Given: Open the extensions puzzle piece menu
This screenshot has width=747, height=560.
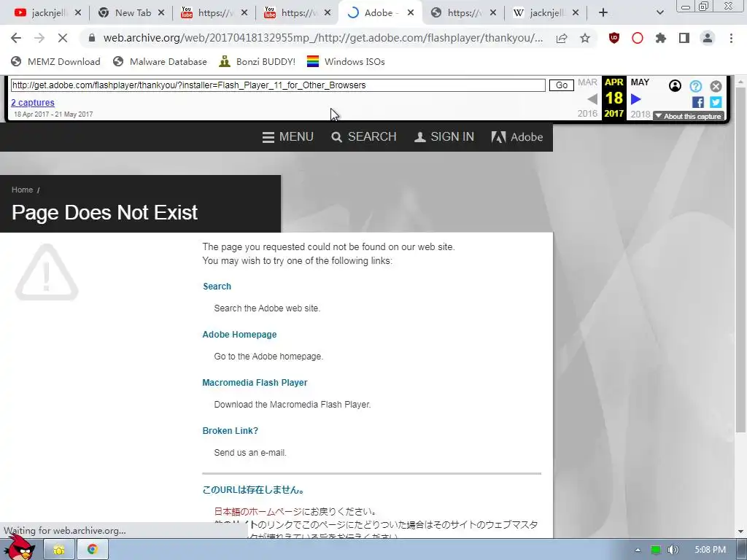Looking at the screenshot, I should pos(661,38).
